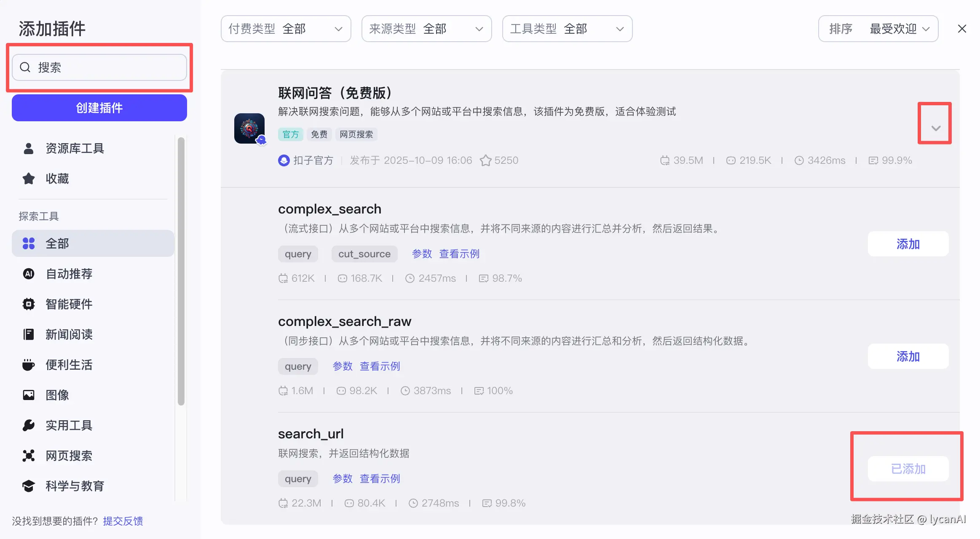Select the 资源库工具 sidebar item

pos(75,148)
